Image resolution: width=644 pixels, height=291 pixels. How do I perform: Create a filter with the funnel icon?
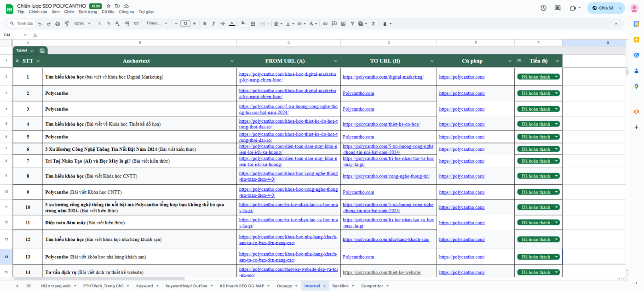[x=352, y=23]
